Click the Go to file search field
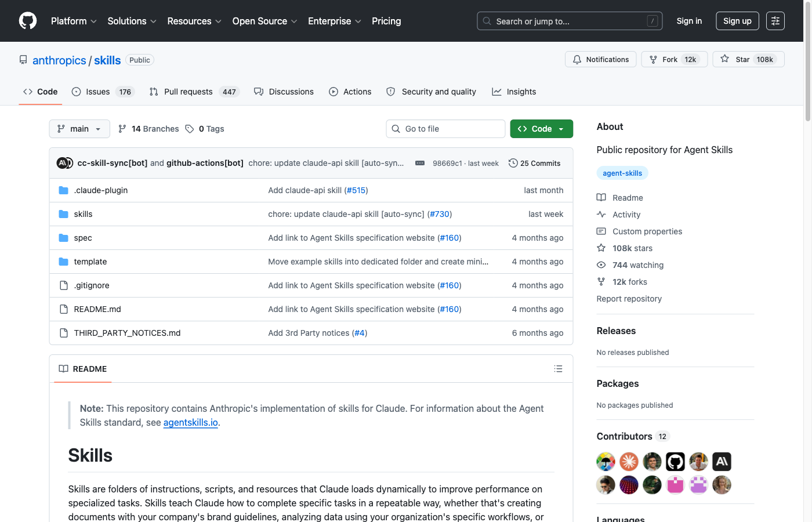 (445, 129)
